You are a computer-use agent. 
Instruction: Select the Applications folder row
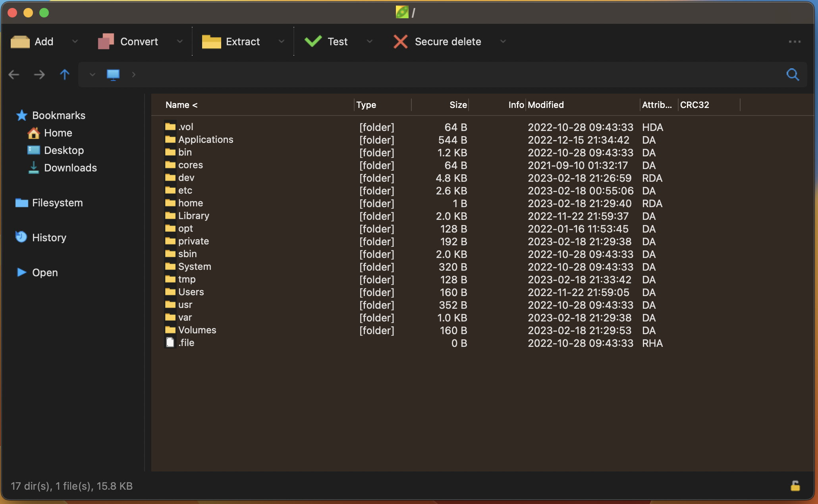click(x=205, y=140)
